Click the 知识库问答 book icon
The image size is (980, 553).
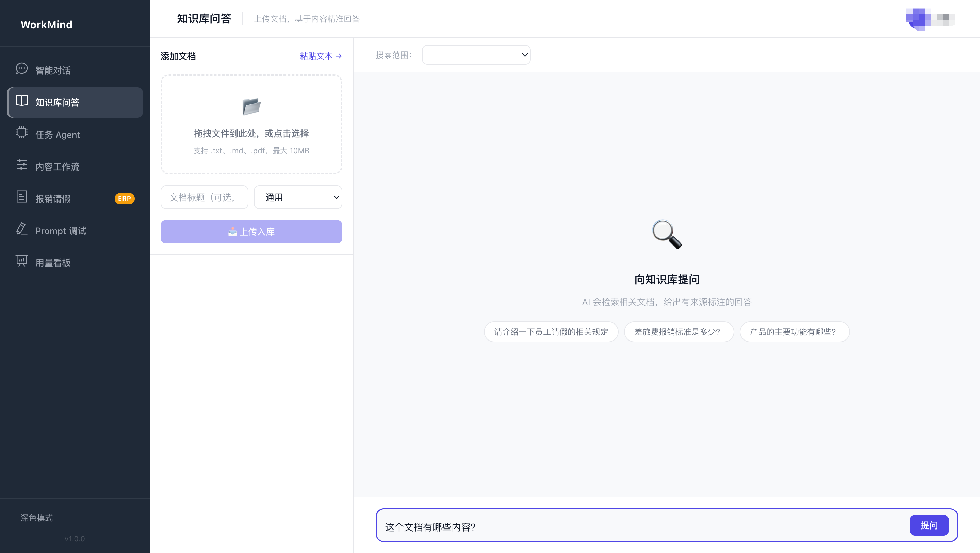point(22,101)
